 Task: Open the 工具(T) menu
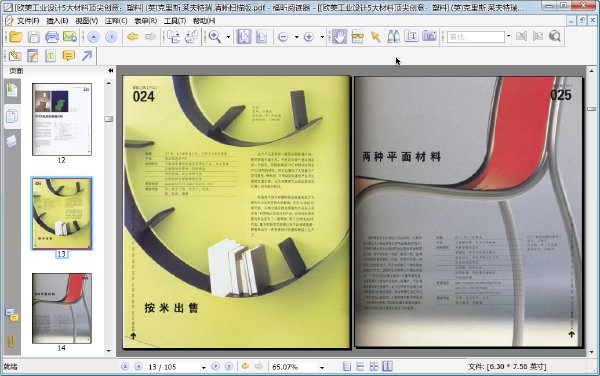(x=175, y=21)
